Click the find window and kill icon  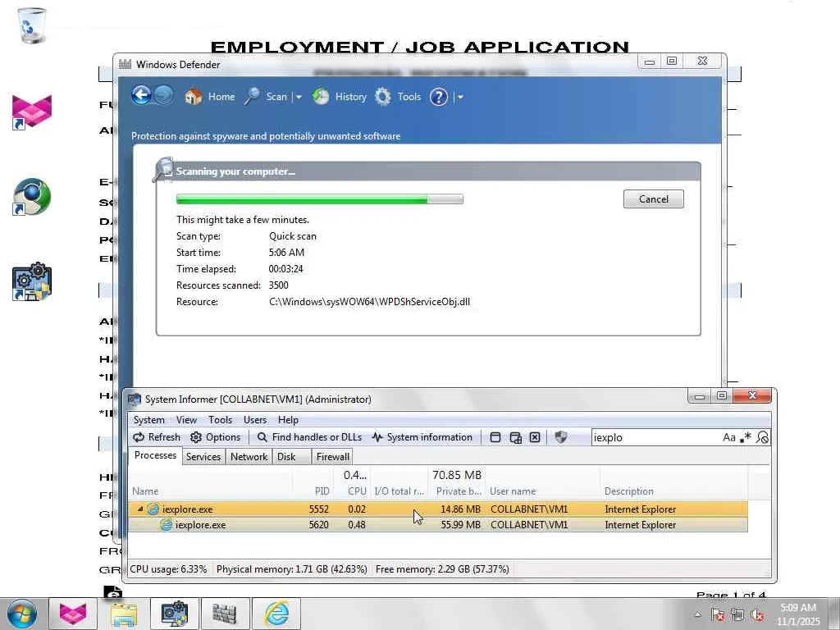[x=535, y=438]
